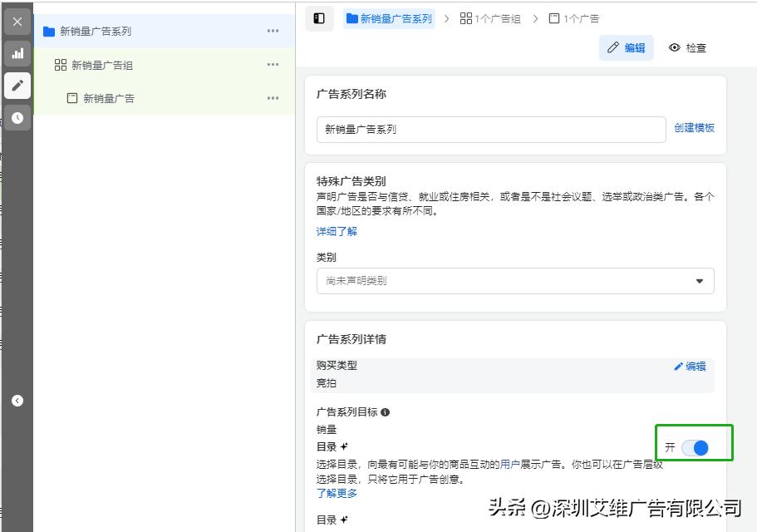757x532 pixels.
Task: Open the 详细了解 link
Action: pos(336,231)
